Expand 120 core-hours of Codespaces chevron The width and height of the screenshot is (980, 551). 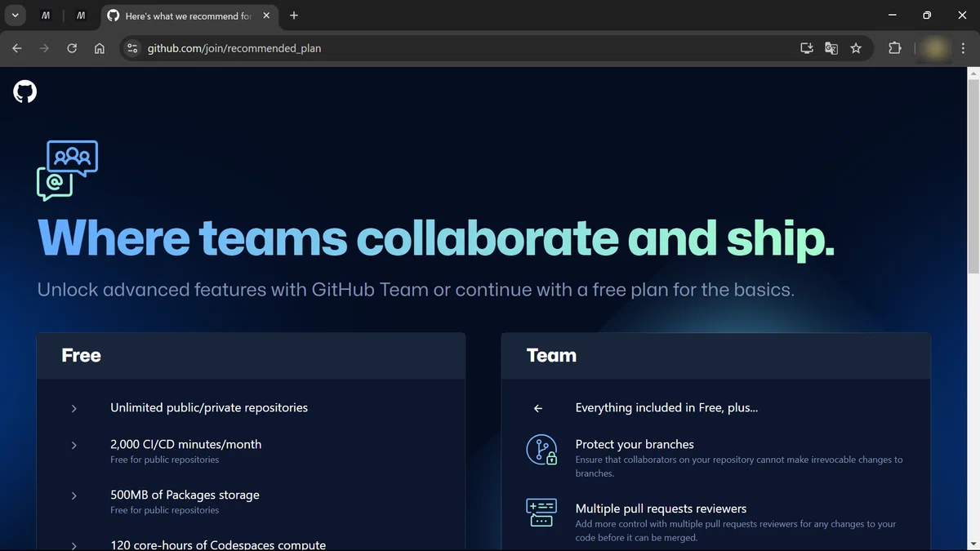click(x=73, y=544)
